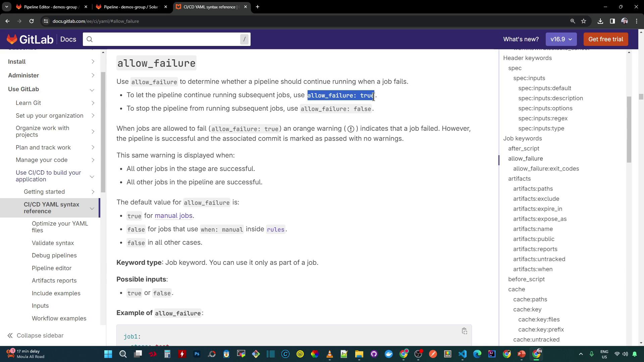Open the browser downloads icon

600,21
